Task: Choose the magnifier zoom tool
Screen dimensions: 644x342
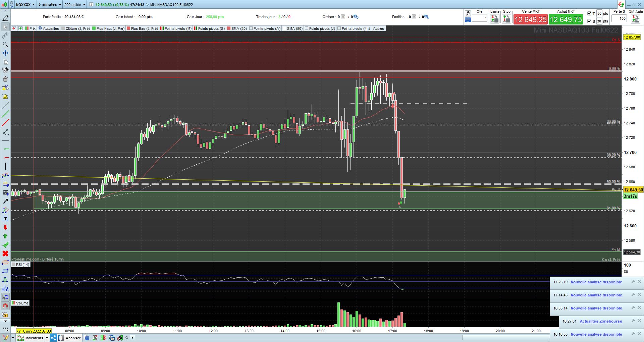Action: click(x=5, y=44)
